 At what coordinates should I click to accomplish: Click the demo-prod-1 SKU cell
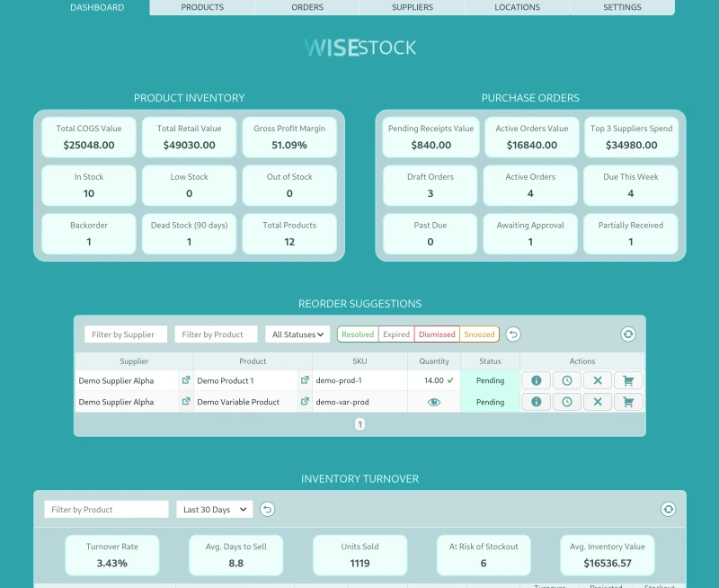pos(360,380)
